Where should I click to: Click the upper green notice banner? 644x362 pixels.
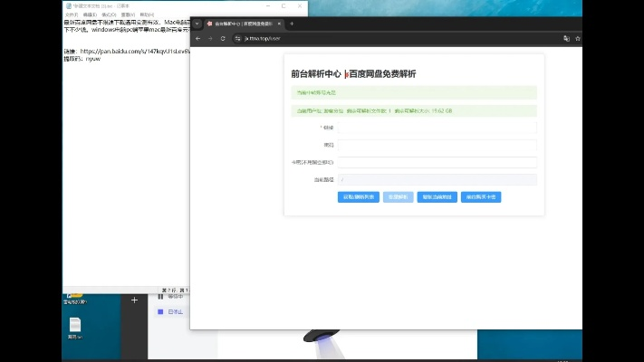(414, 92)
